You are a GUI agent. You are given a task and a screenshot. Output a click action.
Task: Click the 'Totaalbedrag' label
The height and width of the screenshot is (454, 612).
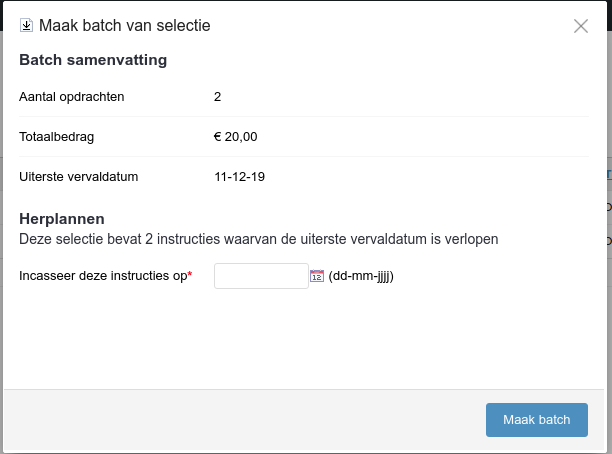(57, 137)
